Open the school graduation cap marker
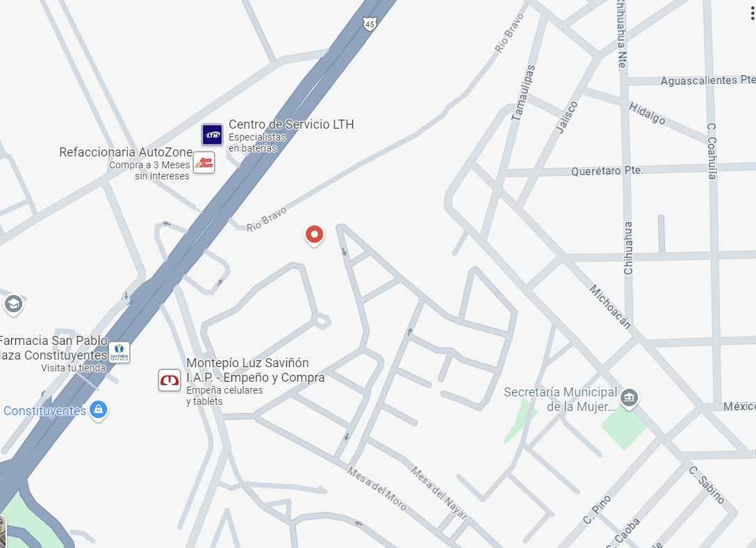 [x=13, y=305]
